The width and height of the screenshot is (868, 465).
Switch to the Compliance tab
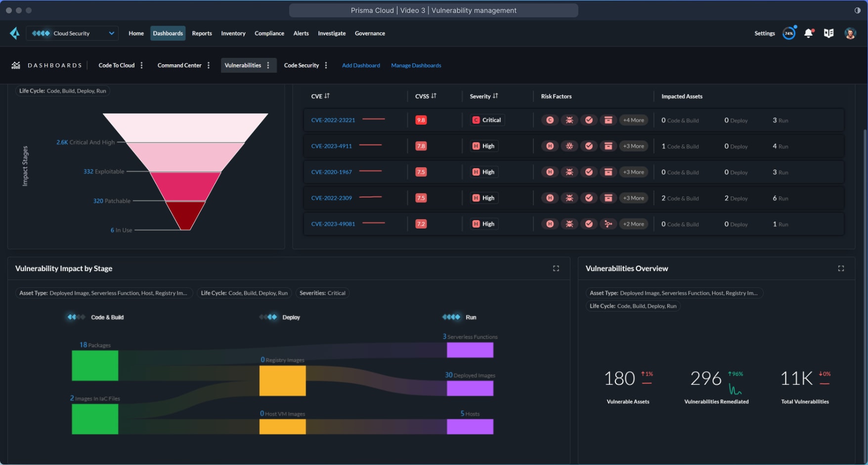[269, 33]
